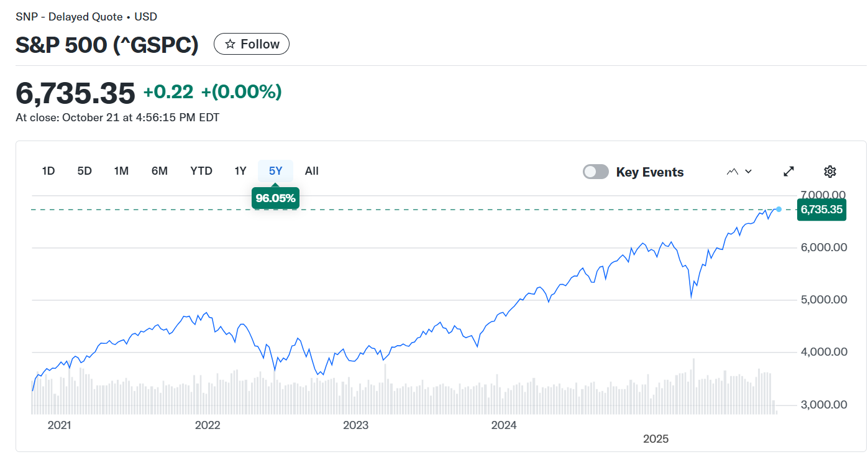Select the YTD time range

point(201,171)
